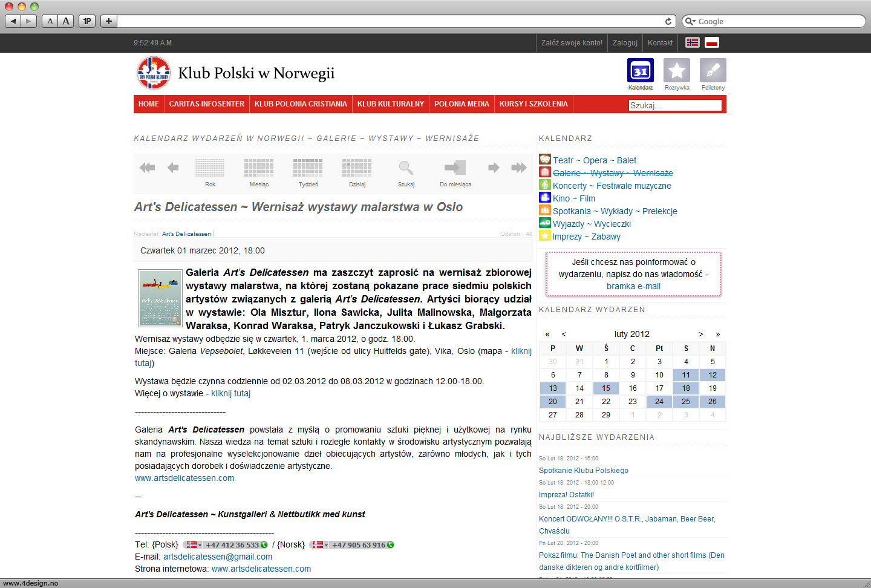Increase text size with large A button
The width and height of the screenshot is (871, 588).
click(x=66, y=21)
